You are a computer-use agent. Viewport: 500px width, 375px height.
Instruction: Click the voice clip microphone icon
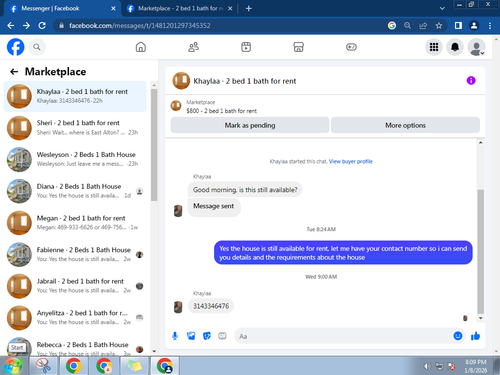click(x=175, y=336)
